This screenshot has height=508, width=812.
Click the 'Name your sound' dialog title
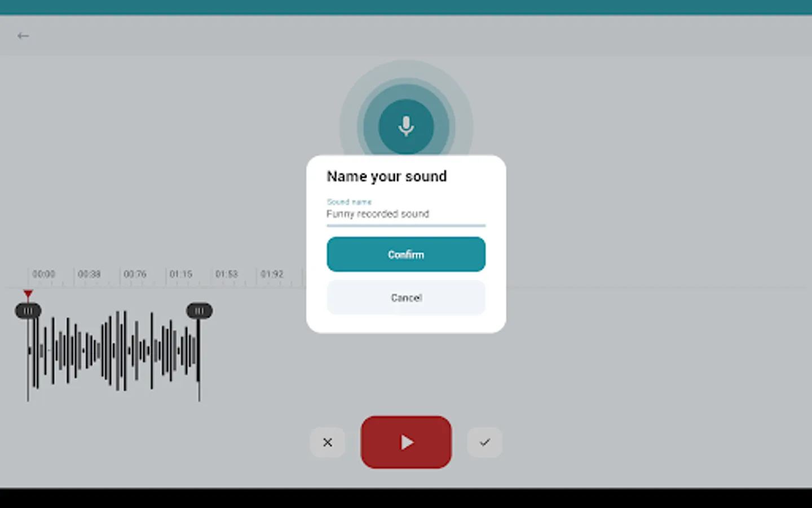coord(386,176)
